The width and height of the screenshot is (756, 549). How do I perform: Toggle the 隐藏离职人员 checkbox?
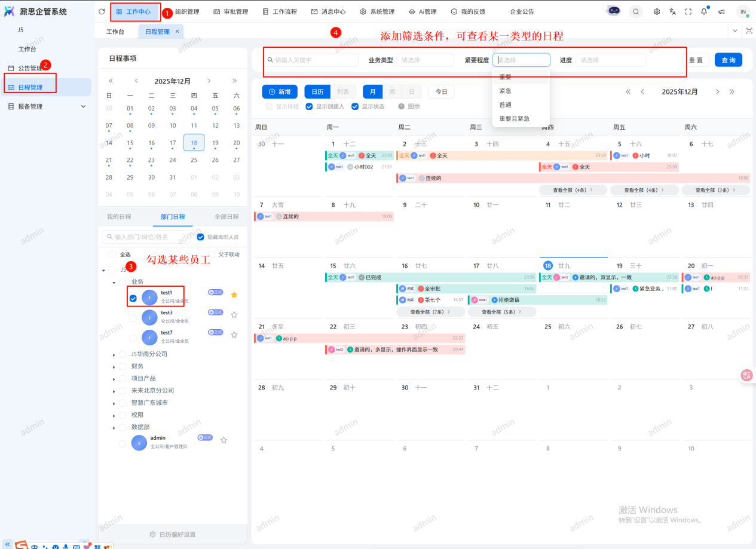201,237
